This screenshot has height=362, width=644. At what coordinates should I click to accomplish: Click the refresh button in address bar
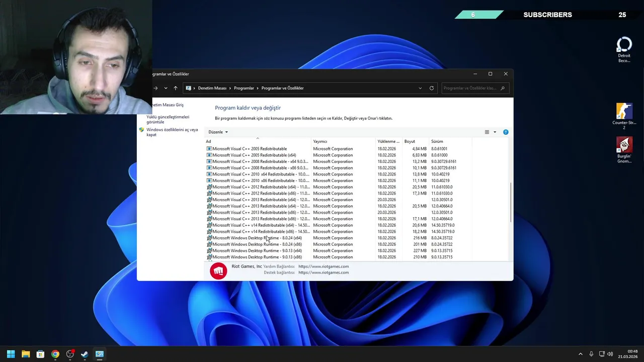tap(431, 88)
